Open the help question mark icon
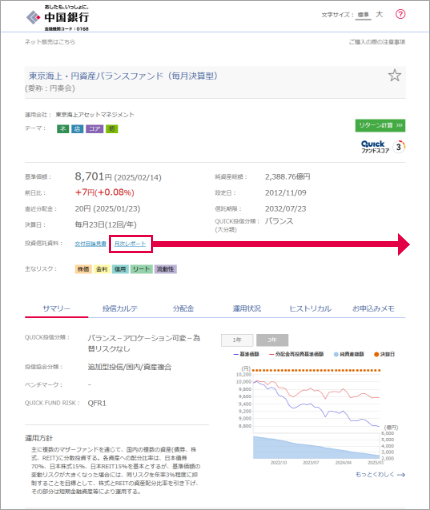 tap(400, 14)
